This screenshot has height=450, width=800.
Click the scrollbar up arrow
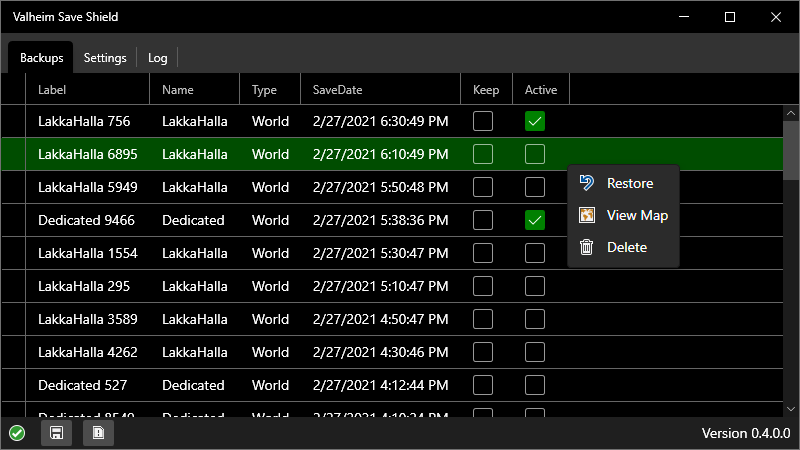click(x=791, y=113)
